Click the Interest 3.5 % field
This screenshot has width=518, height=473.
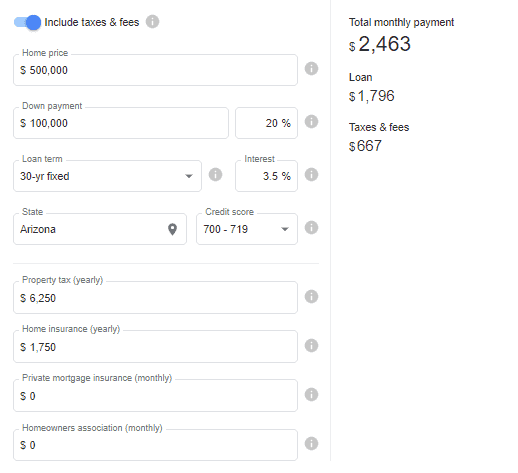pos(266,176)
